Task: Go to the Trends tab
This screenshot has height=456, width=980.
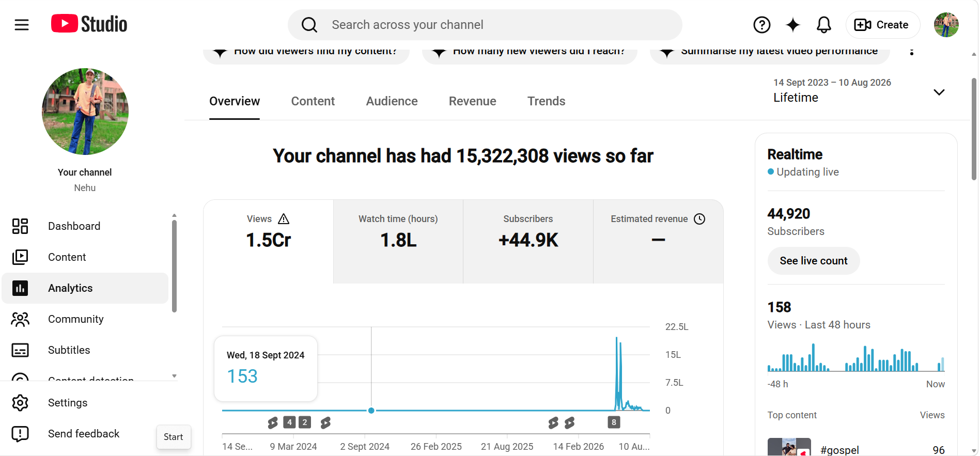Action: [547, 101]
